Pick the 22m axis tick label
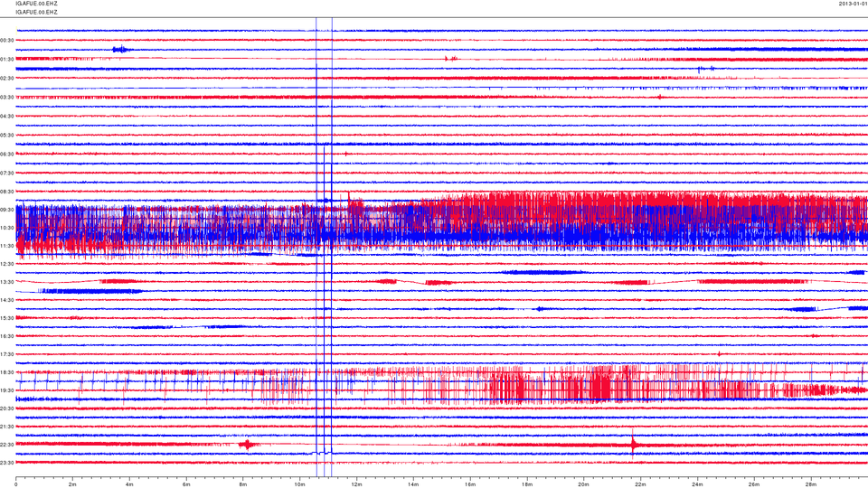Screen dimensions: 868x488 [640, 484]
